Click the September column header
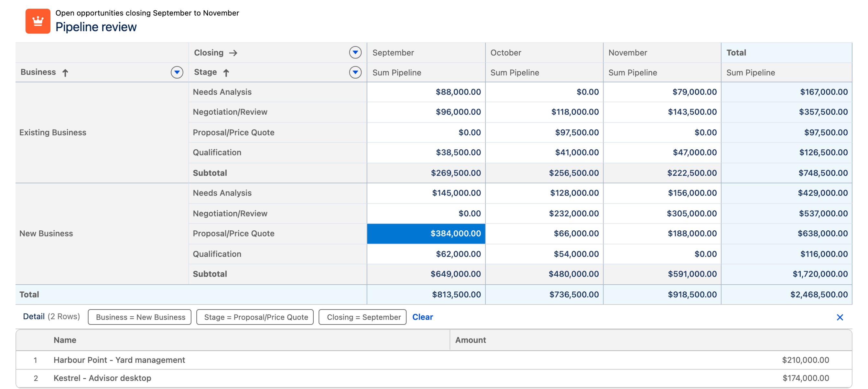Viewport: 868px width, 389px height. tap(426, 53)
